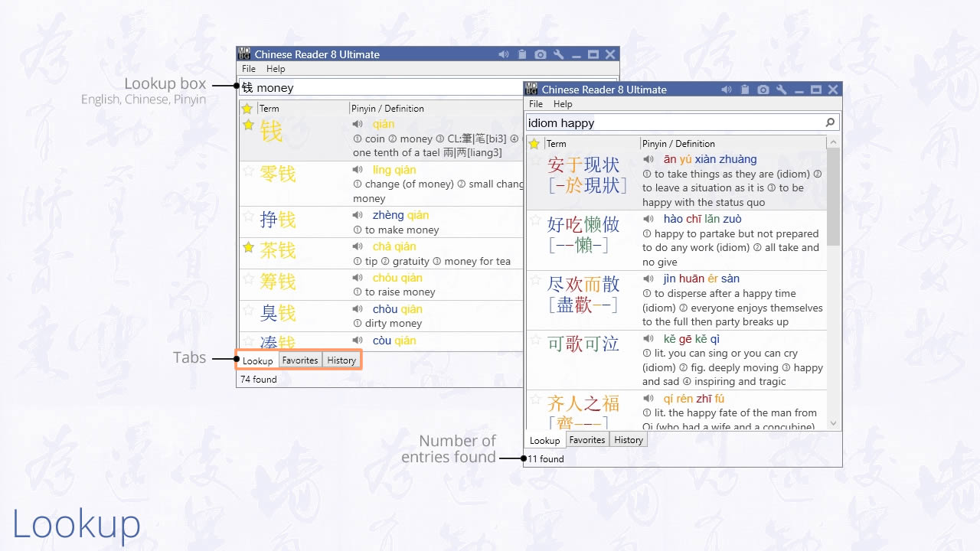Click scrollbar up arrow in front window
Viewport: 980px width, 551px height.
[834, 142]
